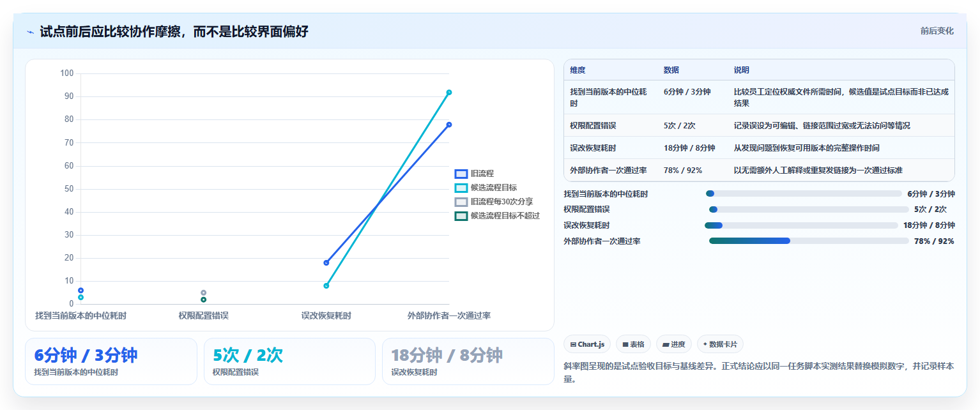Click table cell 6分钟 / 3分钟
The height and width of the screenshot is (410, 980).
click(687, 92)
